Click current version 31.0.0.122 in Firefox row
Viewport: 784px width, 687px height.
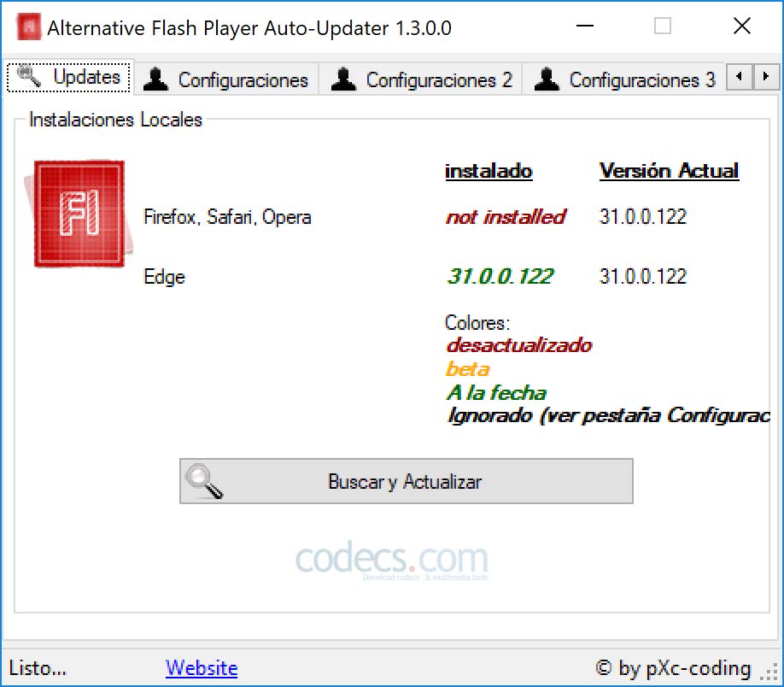pos(643,217)
